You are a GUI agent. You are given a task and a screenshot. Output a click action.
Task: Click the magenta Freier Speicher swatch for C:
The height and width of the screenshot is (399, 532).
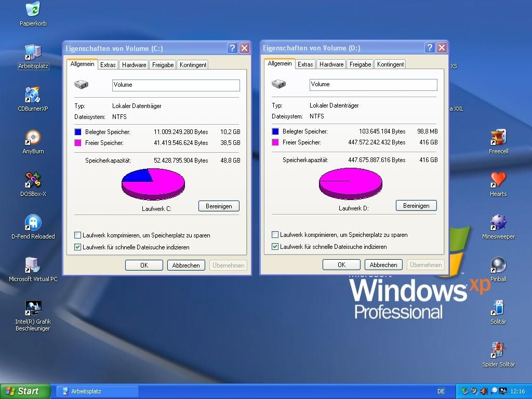click(x=78, y=143)
